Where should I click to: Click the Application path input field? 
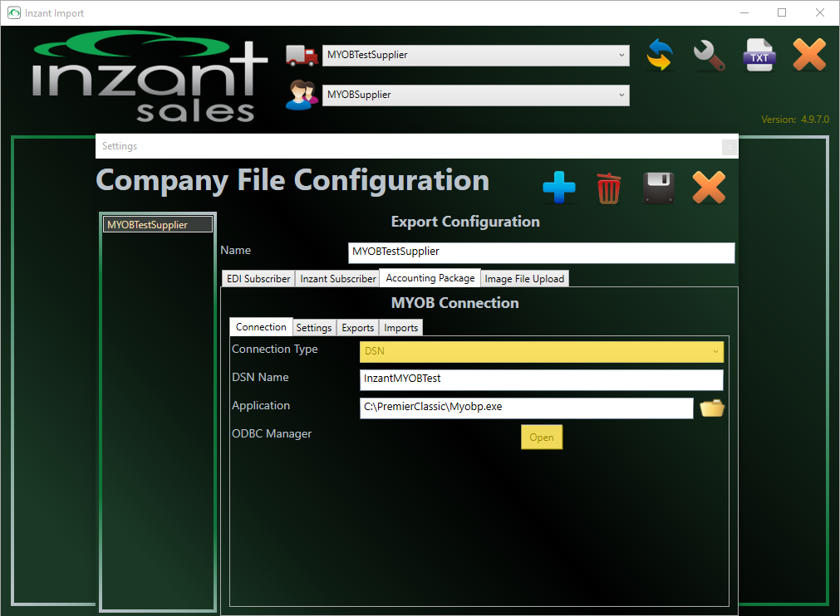tap(526, 408)
